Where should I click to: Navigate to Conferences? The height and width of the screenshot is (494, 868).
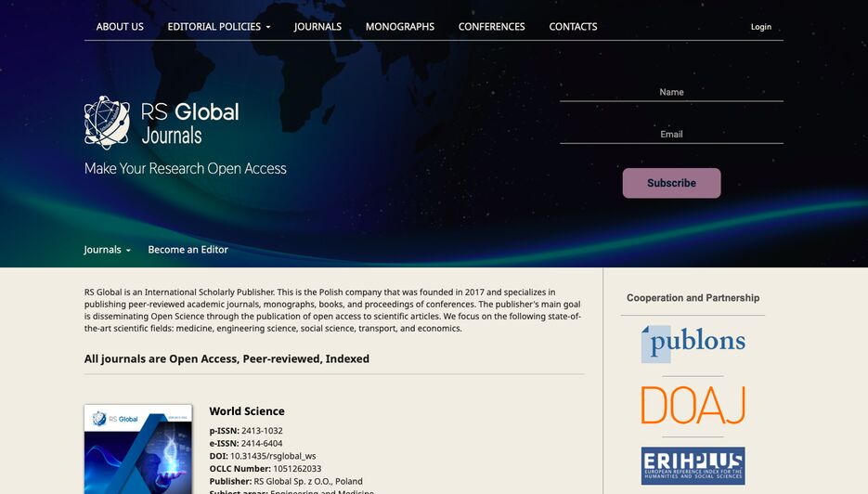pyautogui.click(x=492, y=27)
